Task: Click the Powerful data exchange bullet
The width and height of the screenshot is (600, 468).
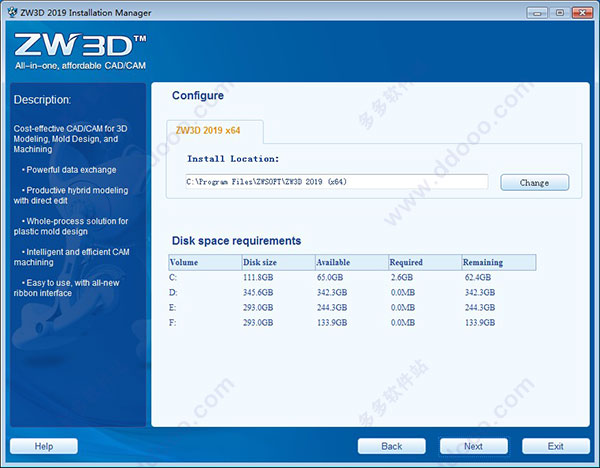Action: (69, 170)
